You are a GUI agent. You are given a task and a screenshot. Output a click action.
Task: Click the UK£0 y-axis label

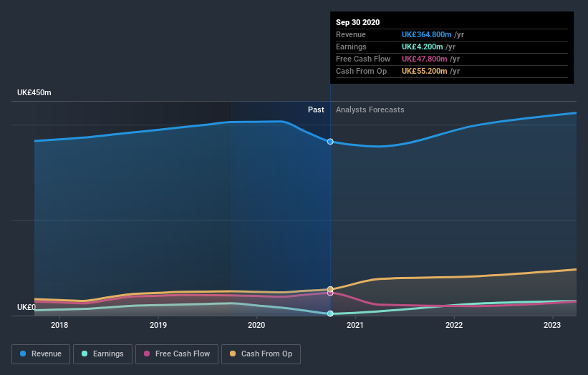click(x=26, y=307)
